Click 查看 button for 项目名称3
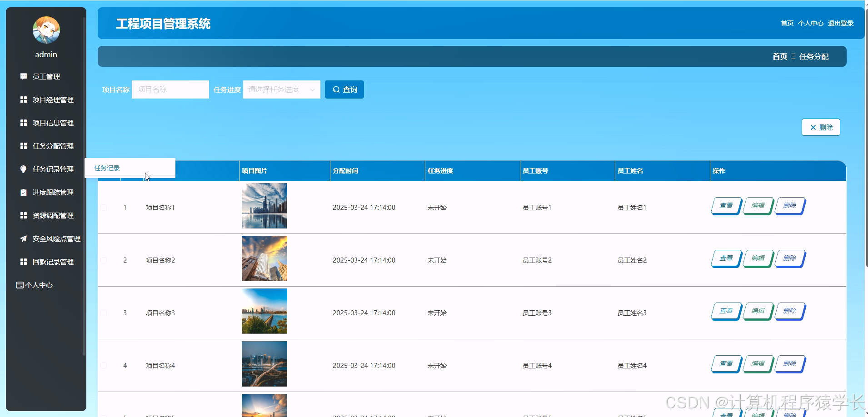Viewport: 868px width, 417px height. (x=726, y=311)
